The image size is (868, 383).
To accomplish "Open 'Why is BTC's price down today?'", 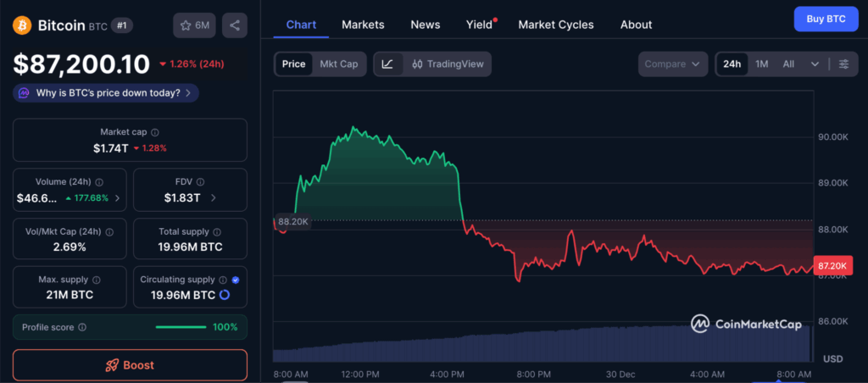I will 107,92.
